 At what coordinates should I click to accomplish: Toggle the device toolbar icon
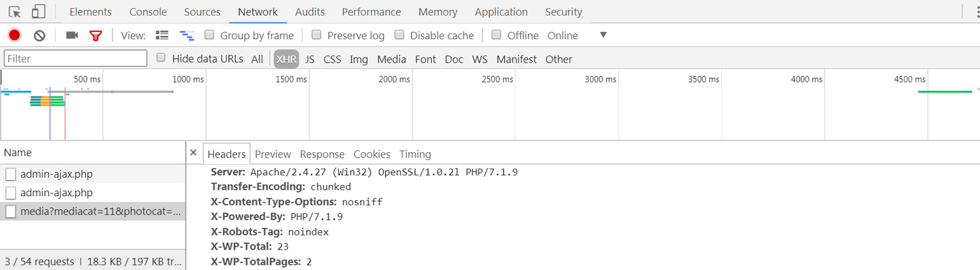point(39,12)
